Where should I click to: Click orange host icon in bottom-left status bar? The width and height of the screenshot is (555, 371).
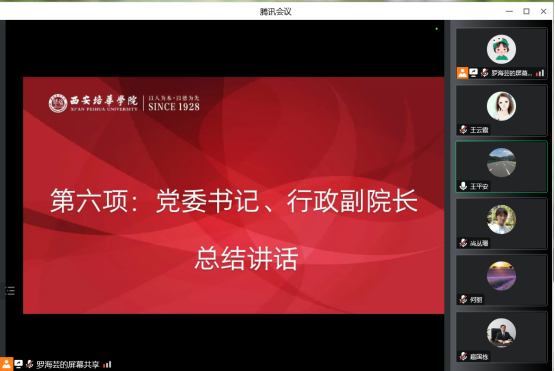click(x=6, y=364)
